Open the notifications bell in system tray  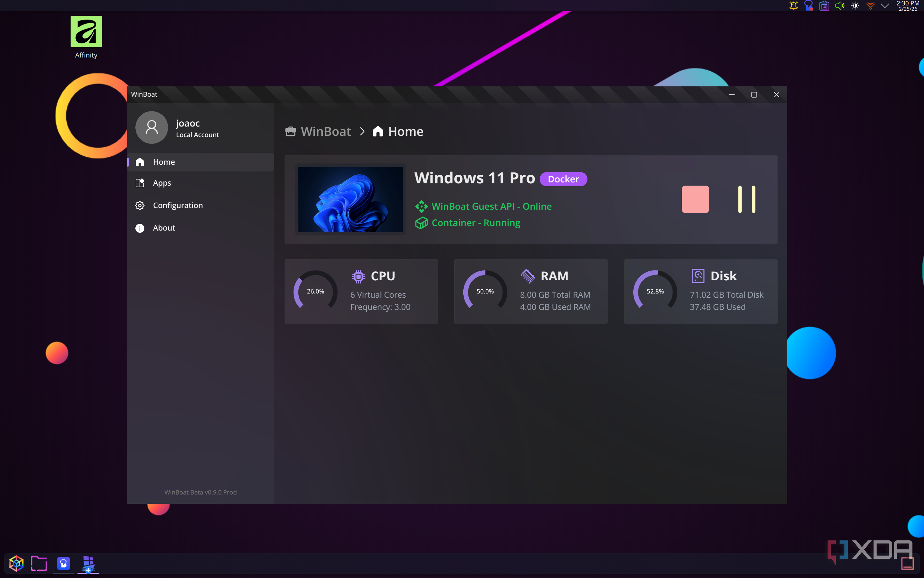[793, 6]
